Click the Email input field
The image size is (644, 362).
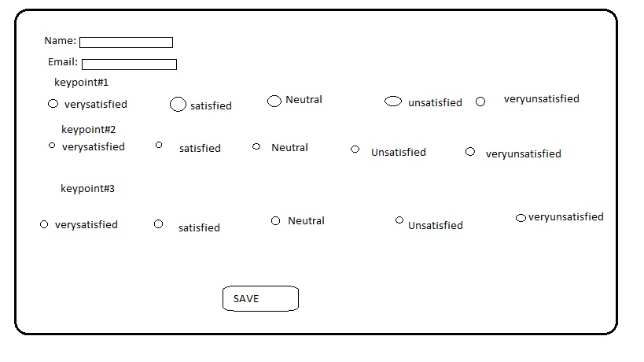(x=129, y=65)
